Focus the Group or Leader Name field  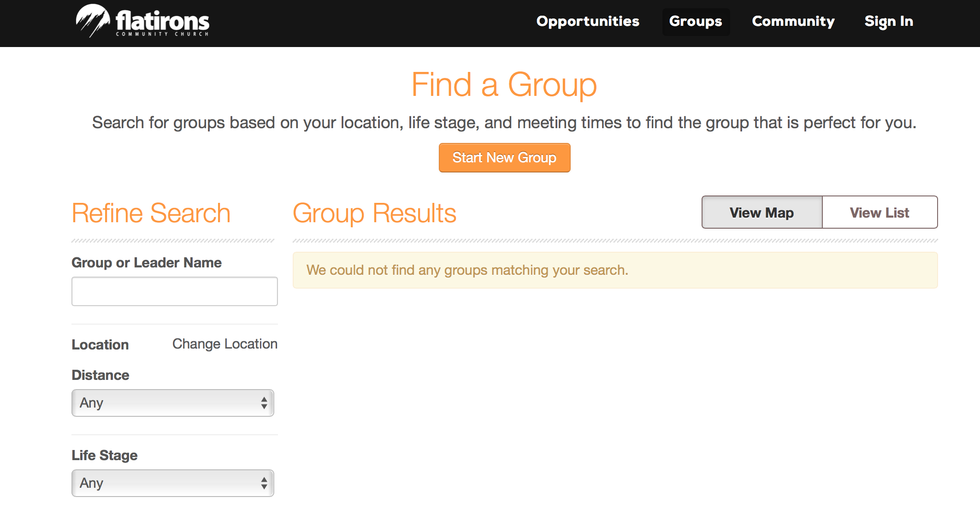(174, 291)
